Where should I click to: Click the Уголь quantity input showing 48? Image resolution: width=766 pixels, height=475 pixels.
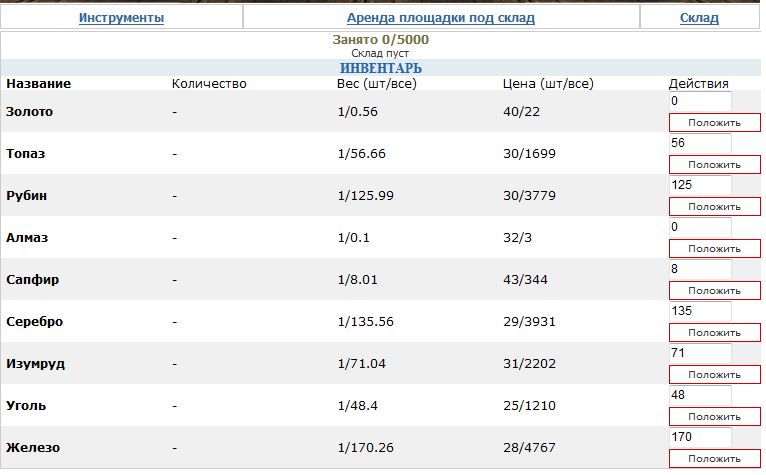(700, 396)
